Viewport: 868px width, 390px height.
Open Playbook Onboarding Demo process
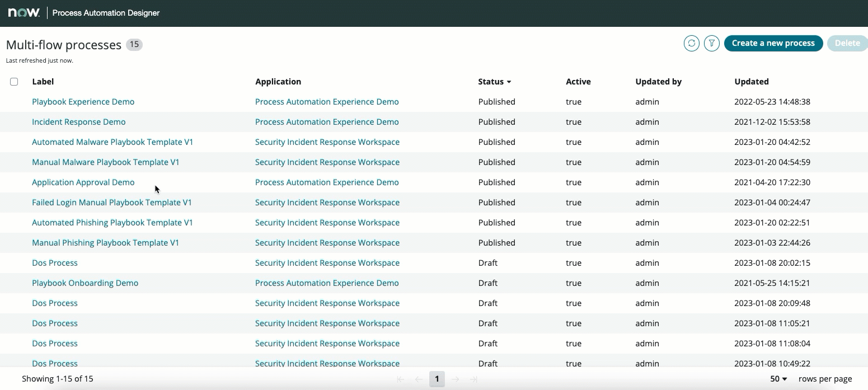pos(85,283)
